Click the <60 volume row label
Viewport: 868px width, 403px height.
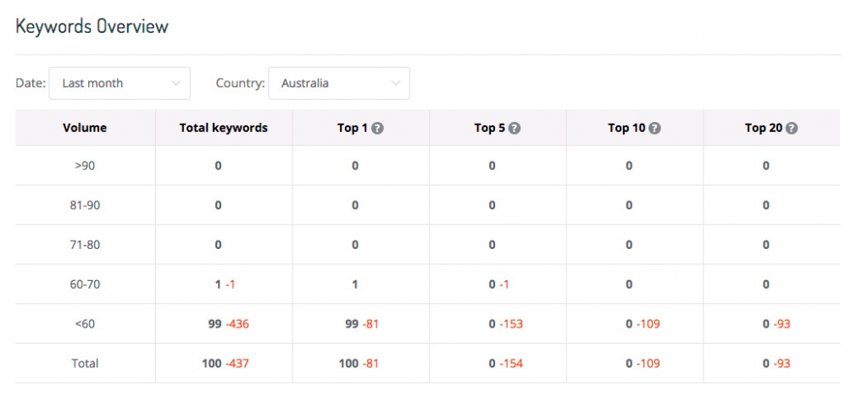click(85, 324)
